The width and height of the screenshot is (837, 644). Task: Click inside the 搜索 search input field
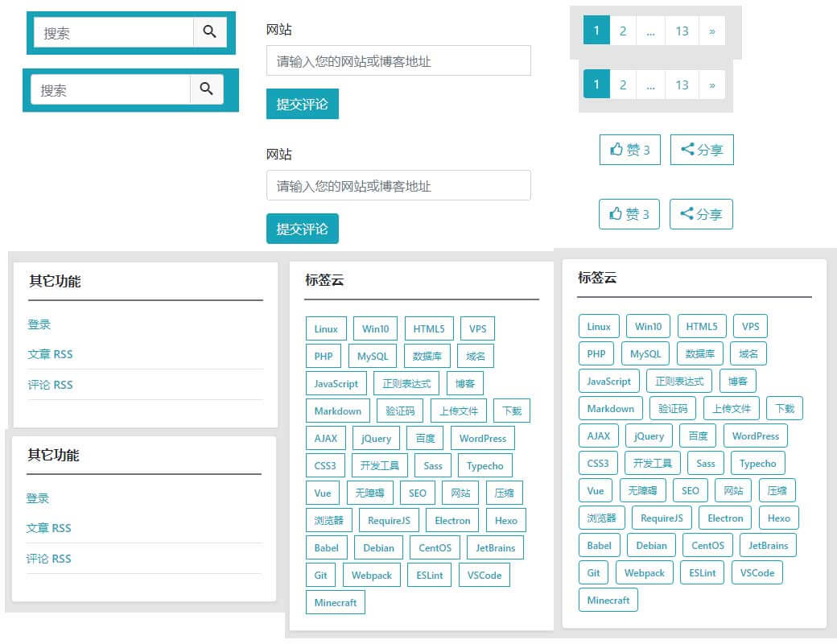113,32
